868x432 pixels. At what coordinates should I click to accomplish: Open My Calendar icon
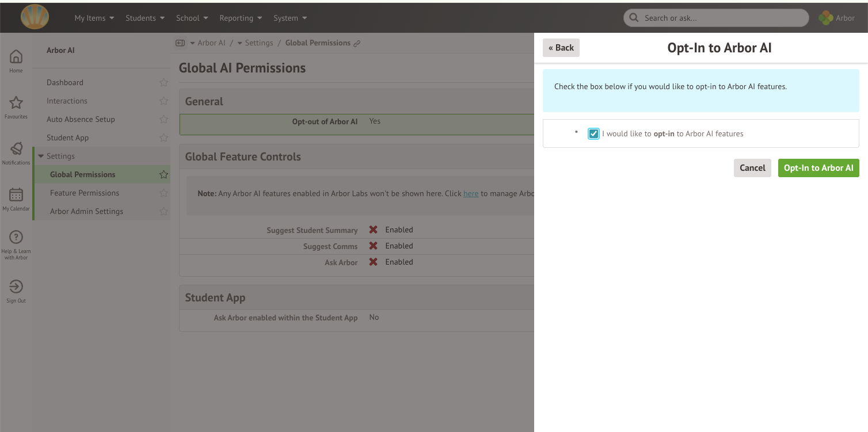[x=16, y=195]
